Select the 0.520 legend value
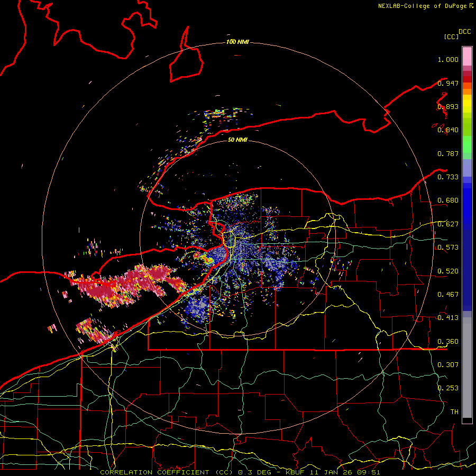The width and height of the screenshot is (476, 476). pos(448,271)
